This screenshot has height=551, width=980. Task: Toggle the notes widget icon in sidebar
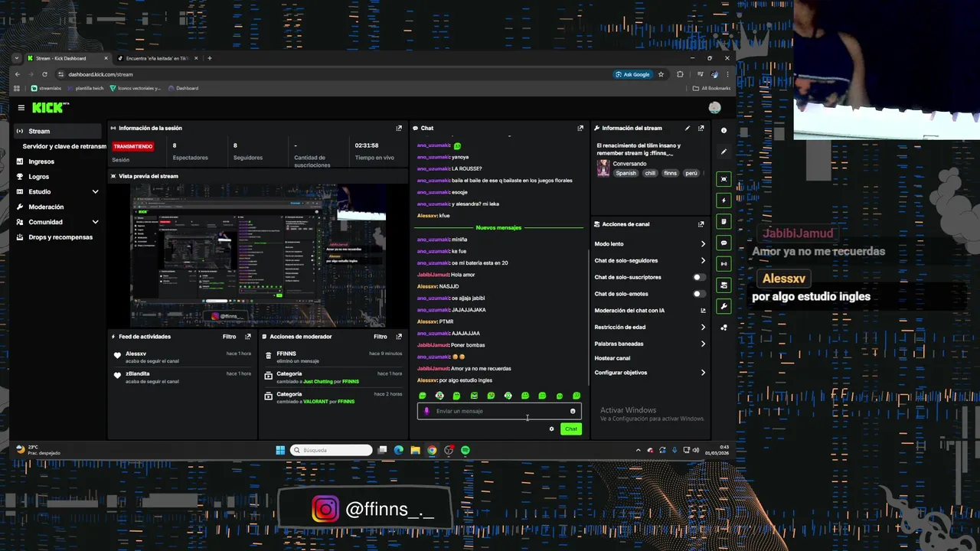tap(724, 222)
